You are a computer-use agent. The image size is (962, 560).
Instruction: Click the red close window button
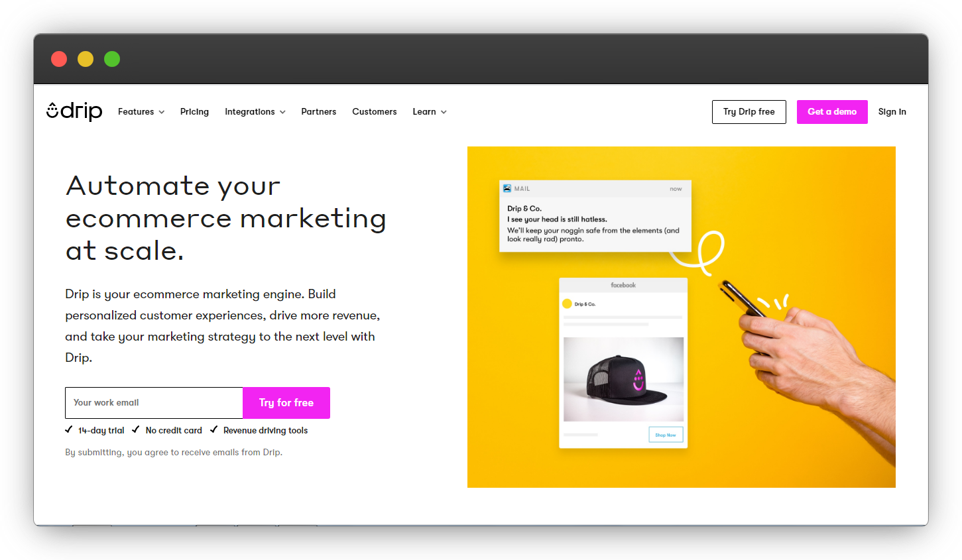(59, 59)
